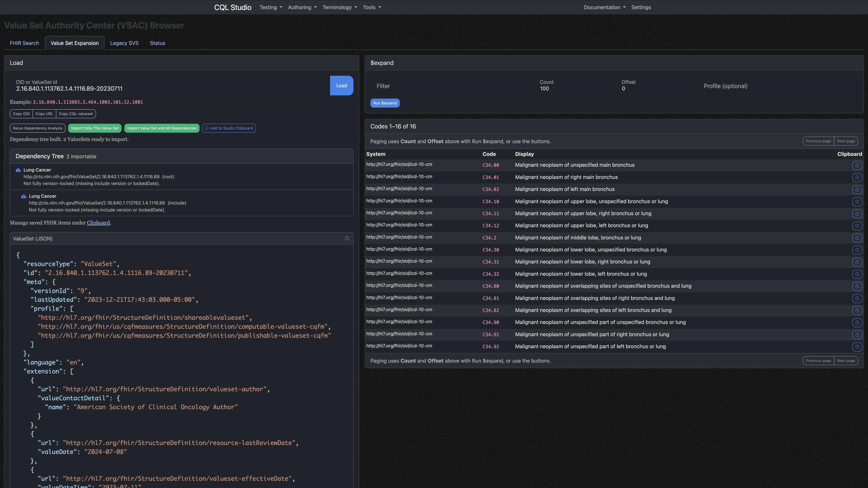
Task: Click top Previous page button
Action: click(x=818, y=141)
